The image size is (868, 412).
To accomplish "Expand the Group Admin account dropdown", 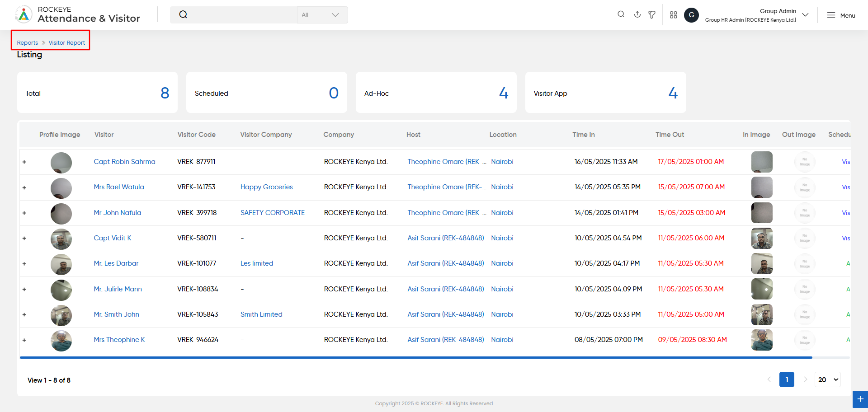I will (x=805, y=15).
